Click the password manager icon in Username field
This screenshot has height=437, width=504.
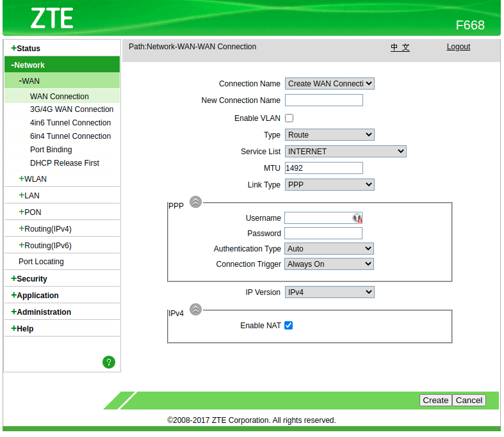click(357, 218)
